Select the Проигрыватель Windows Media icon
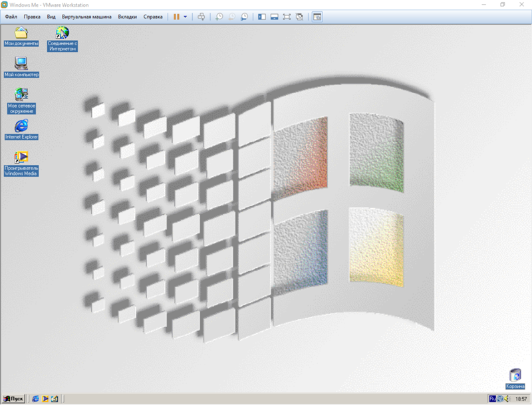 [21, 163]
